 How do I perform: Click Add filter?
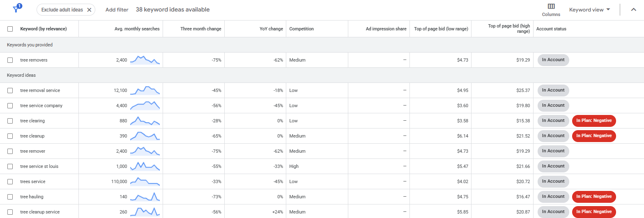tap(117, 10)
